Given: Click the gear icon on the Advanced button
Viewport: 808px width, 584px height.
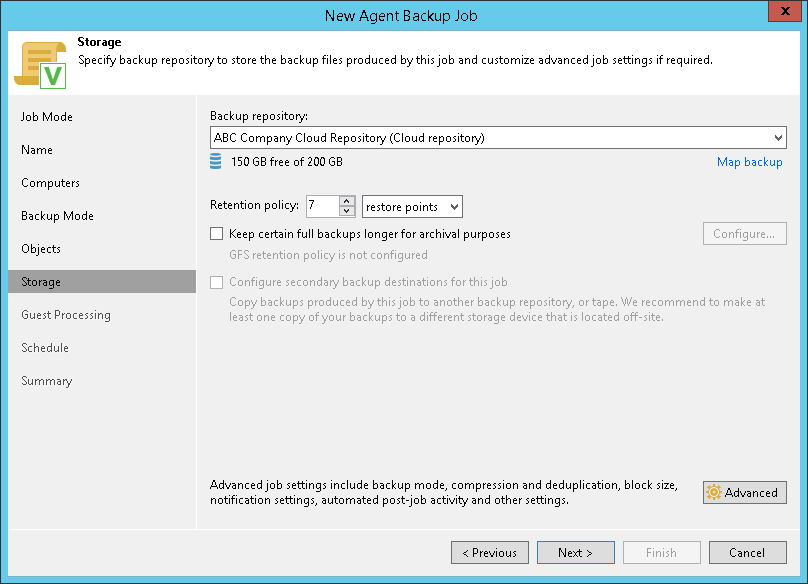Looking at the screenshot, I should [x=714, y=492].
